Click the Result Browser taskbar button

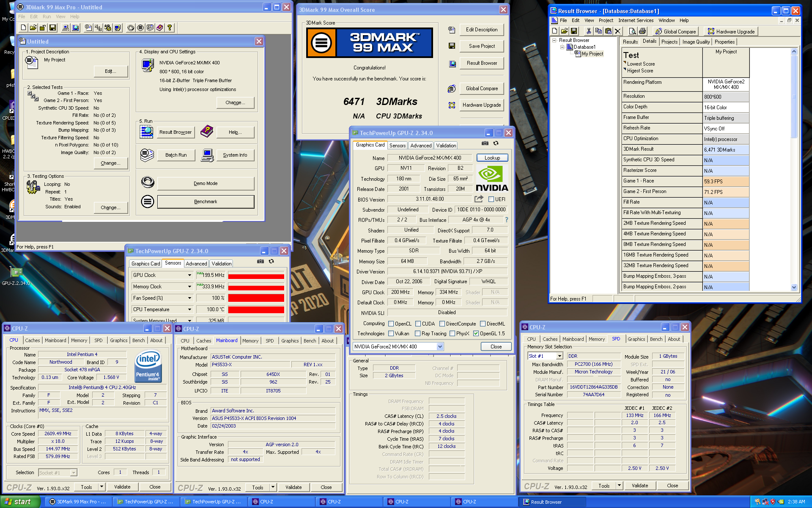pos(553,502)
